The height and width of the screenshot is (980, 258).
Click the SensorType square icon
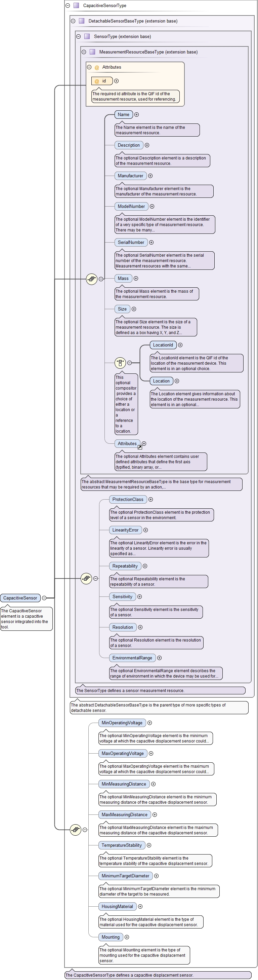tap(87, 37)
